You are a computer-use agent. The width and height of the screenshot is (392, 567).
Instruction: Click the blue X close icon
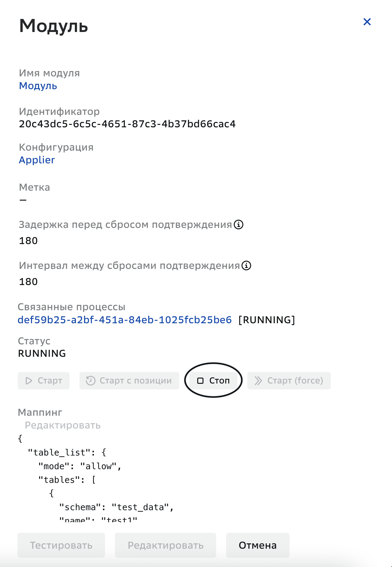(x=367, y=22)
